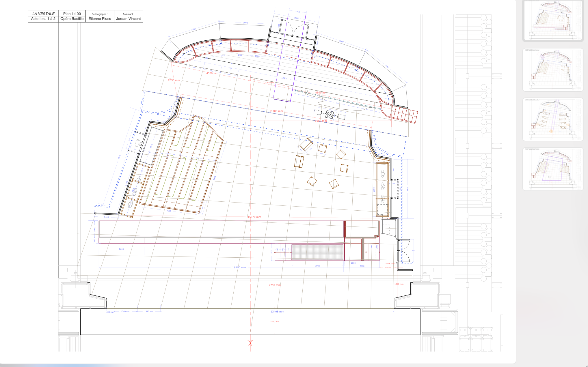Click the 11100 mm dimension label
This screenshot has width=588, height=367.
pos(276,111)
